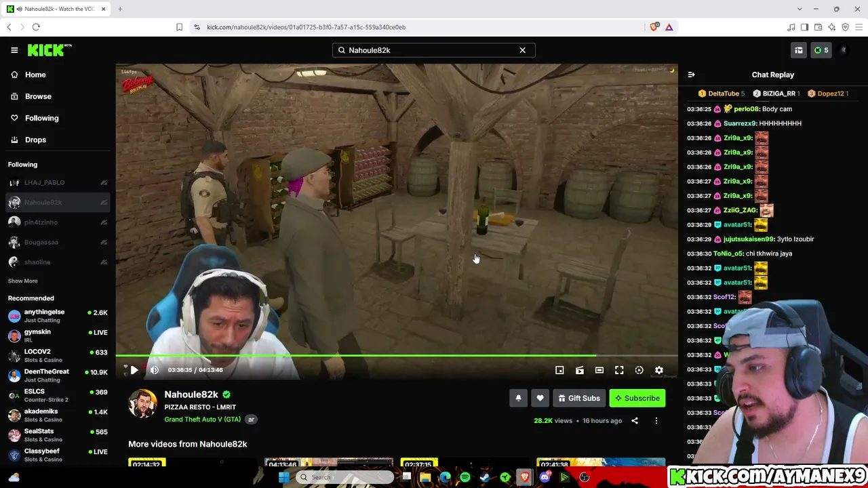Open Windows Start menu
This screenshot has height=488, width=868.
284,477
